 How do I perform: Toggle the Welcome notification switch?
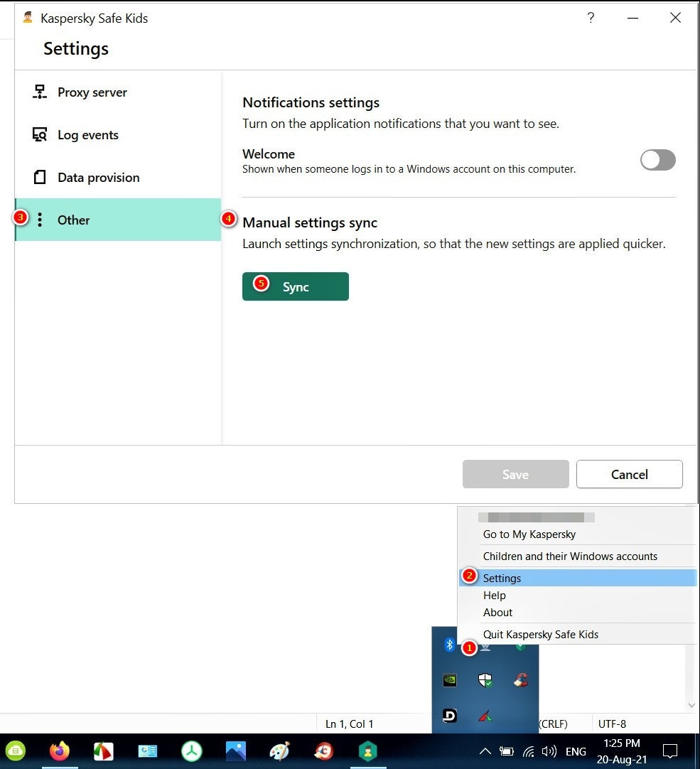click(658, 160)
